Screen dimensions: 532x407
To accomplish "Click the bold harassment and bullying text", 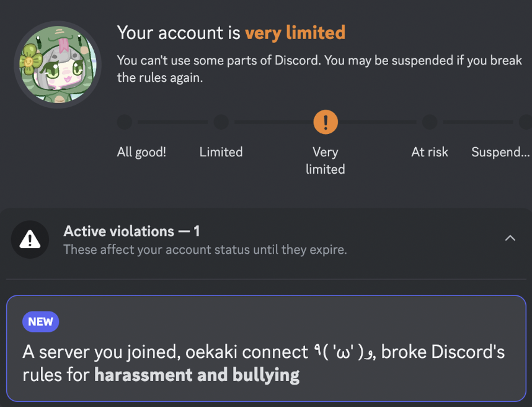I will pos(197,375).
